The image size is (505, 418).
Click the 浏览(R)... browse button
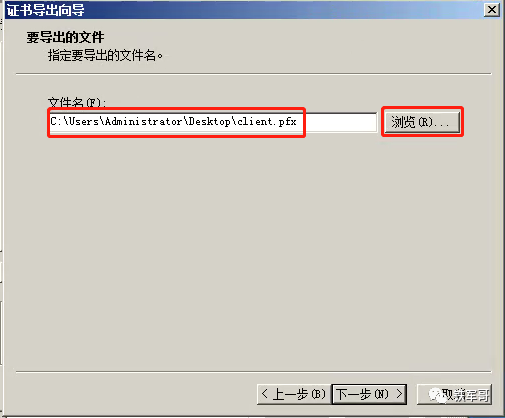coord(422,122)
